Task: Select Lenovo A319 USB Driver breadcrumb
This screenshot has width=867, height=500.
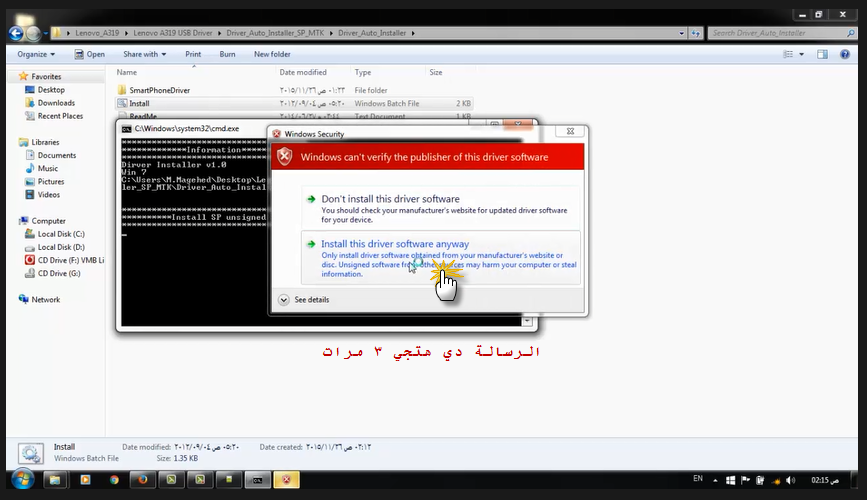Action: pyautogui.click(x=173, y=33)
